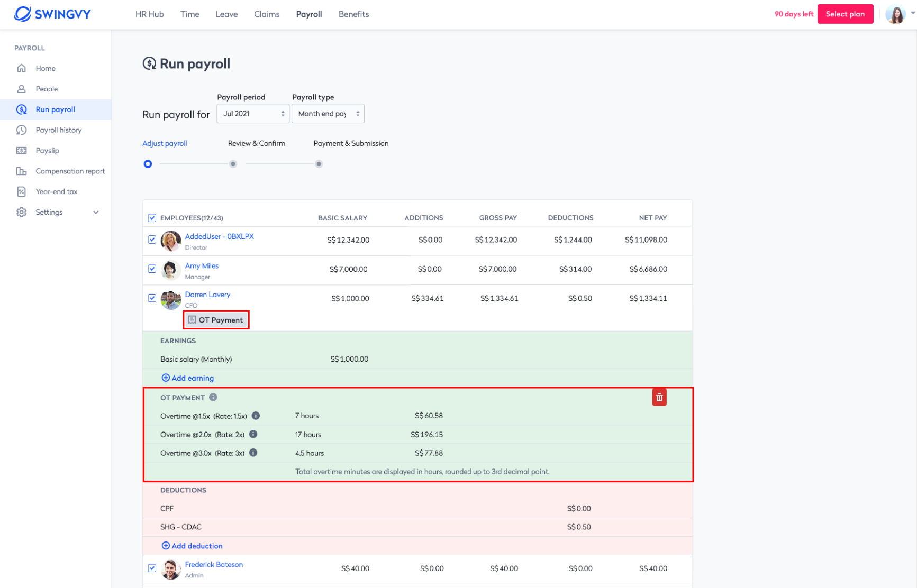Open the user profile avatar menu
This screenshot has height=588, width=917.
pyautogui.click(x=895, y=14)
